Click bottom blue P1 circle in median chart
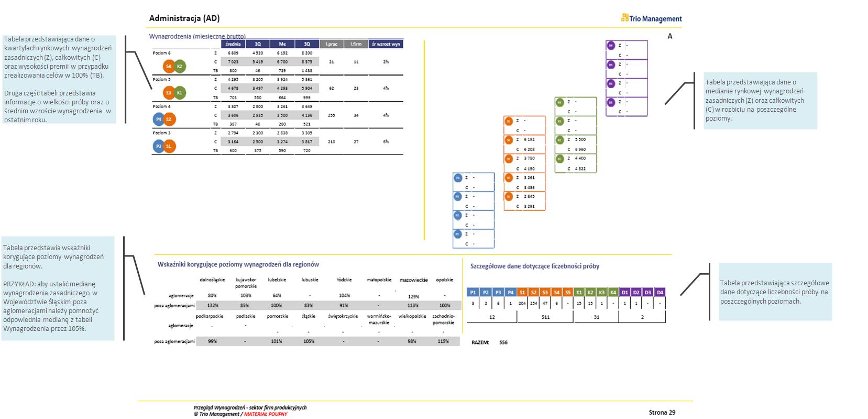The image size is (868, 419). (458, 234)
